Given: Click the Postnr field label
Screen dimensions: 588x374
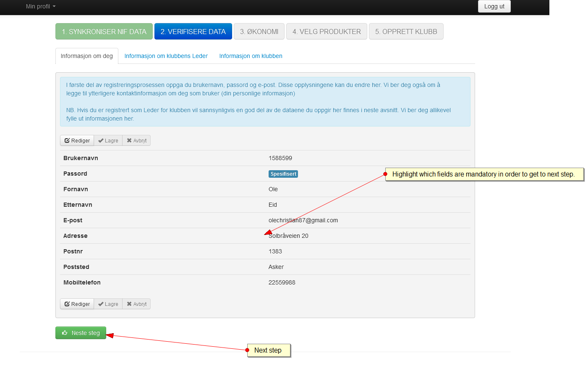Looking at the screenshot, I should [x=73, y=251].
